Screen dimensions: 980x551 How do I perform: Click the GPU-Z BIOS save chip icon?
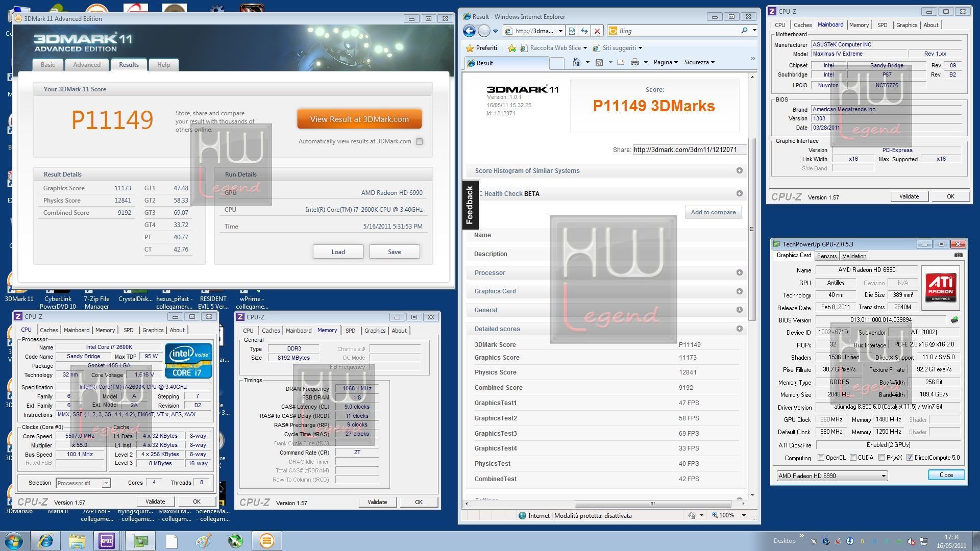click(954, 320)
